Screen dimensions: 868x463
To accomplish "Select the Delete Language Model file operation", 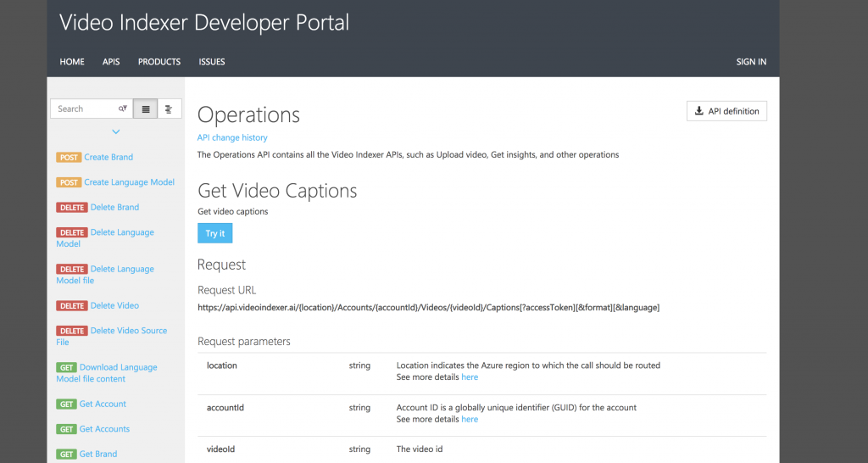I will (105, 275).
